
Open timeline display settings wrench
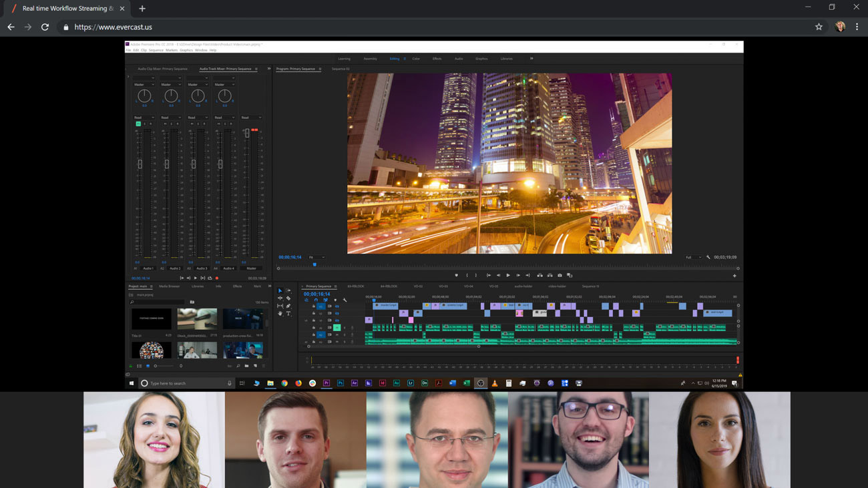[x=345, y=300]
